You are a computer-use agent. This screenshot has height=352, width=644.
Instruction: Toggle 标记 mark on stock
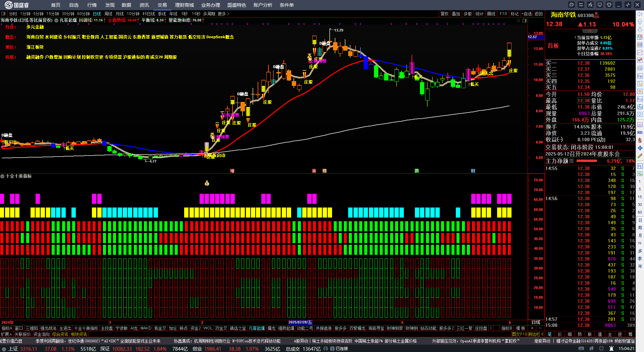(x=515, y=14)
